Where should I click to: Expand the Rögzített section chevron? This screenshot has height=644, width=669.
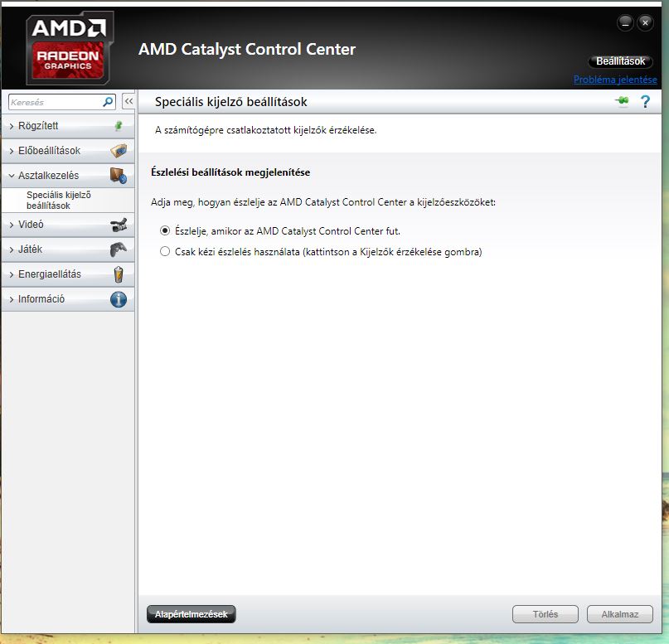coord(12,126)
